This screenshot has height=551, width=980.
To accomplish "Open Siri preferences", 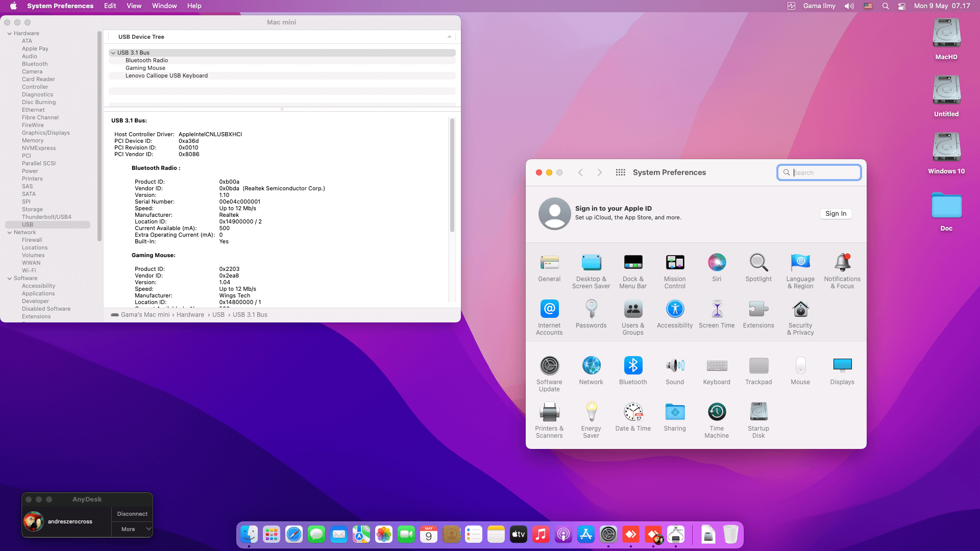I will 717,268.
